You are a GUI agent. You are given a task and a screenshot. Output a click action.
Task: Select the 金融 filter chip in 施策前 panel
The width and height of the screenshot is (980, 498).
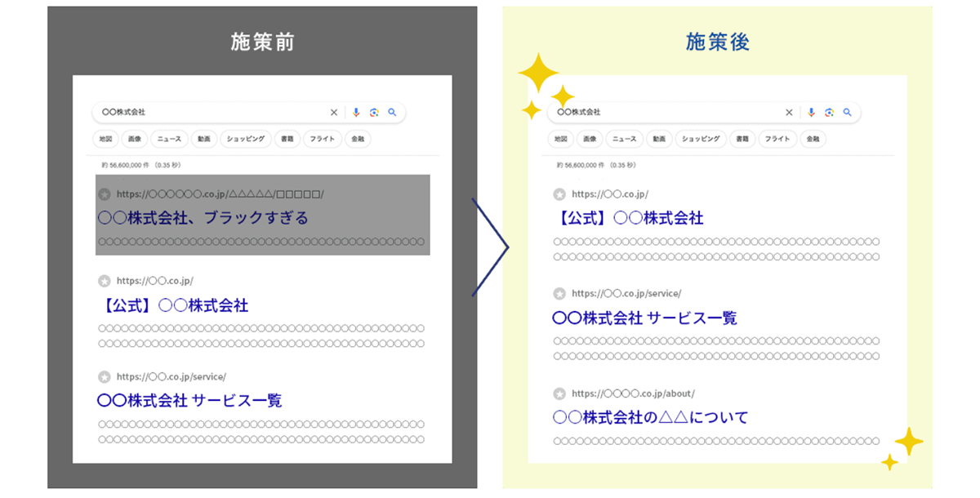(358, 140)
